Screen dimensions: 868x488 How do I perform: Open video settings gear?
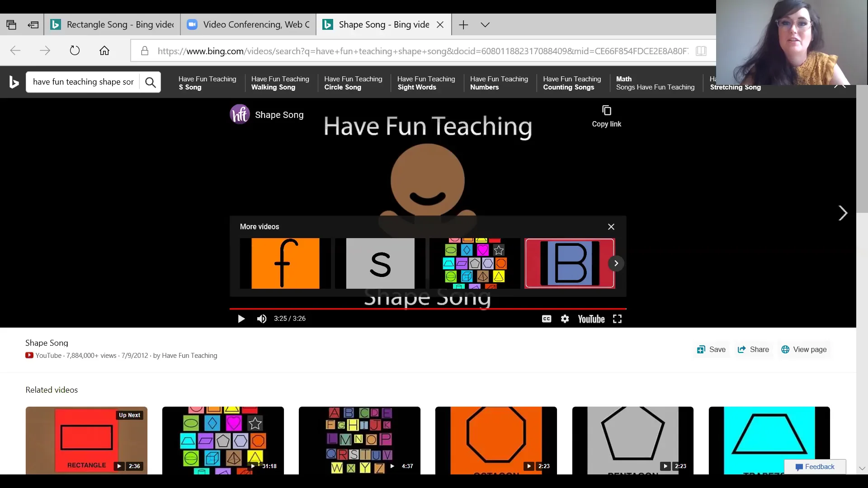[x=565, y=319]
